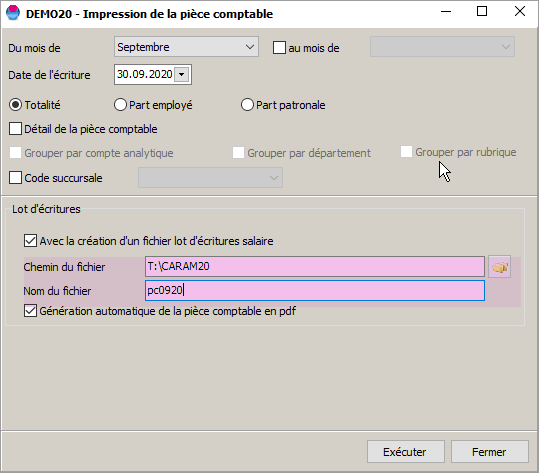
Task: Open the date picker arrow for Date de l'écriture
Action: [x=182, y=74]
